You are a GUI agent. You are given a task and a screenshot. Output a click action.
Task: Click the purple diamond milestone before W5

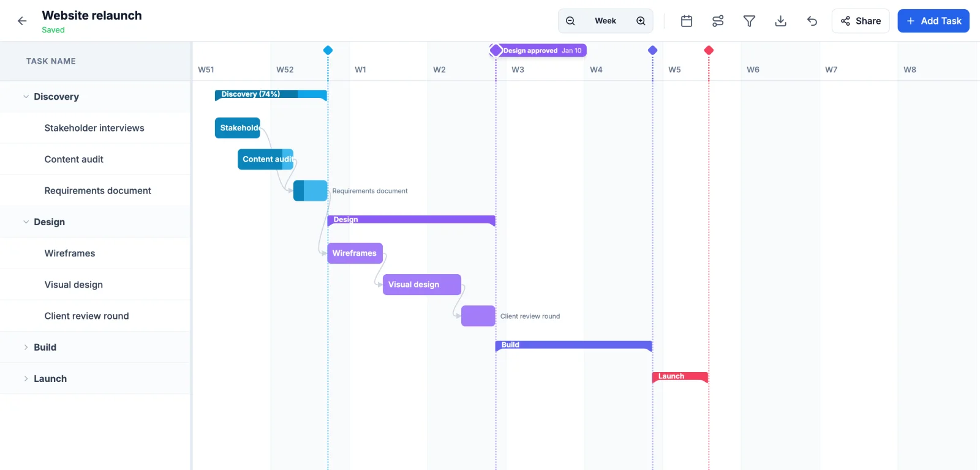point(653,50)
